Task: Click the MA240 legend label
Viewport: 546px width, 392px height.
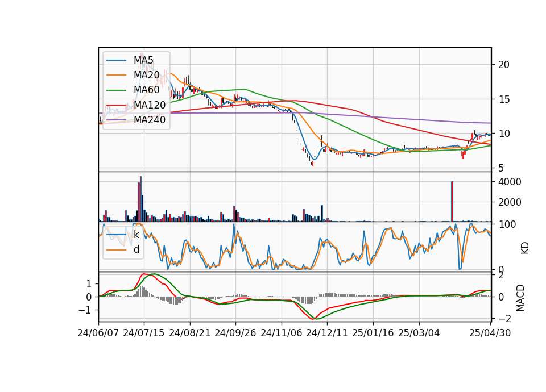Action: [150, 120]
